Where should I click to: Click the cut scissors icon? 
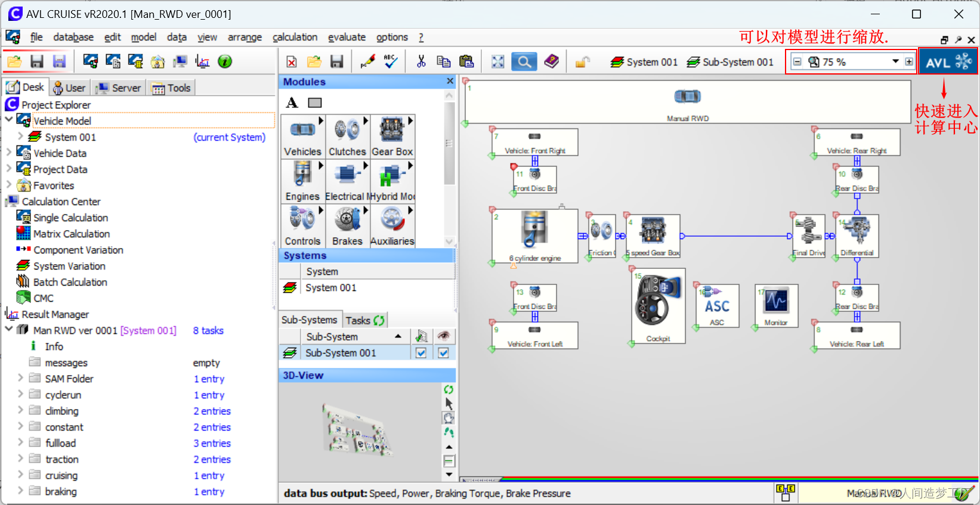point(421,61)
